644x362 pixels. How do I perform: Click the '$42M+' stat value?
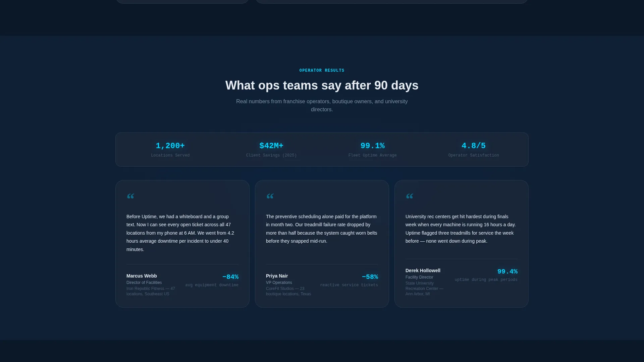point(271,146)
